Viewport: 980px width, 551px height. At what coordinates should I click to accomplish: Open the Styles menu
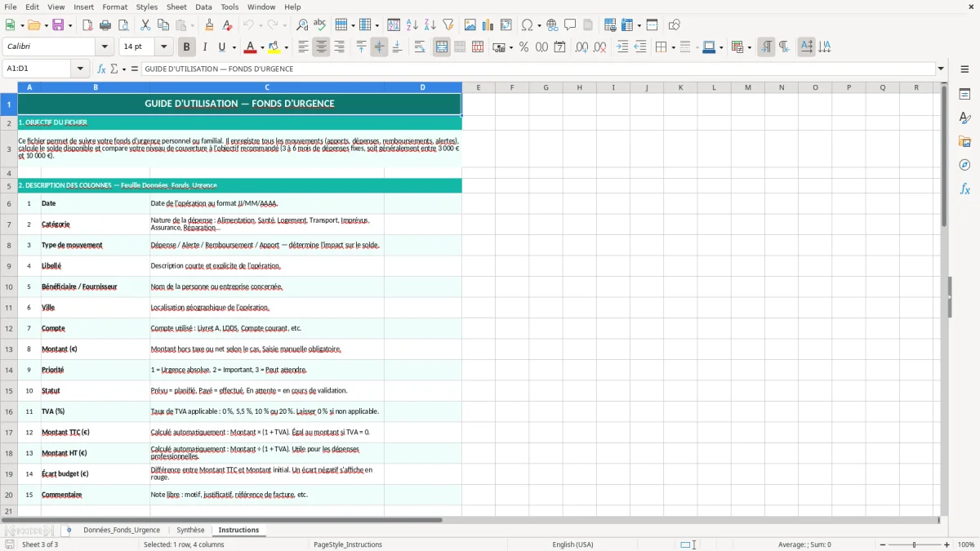coord(147,7)
